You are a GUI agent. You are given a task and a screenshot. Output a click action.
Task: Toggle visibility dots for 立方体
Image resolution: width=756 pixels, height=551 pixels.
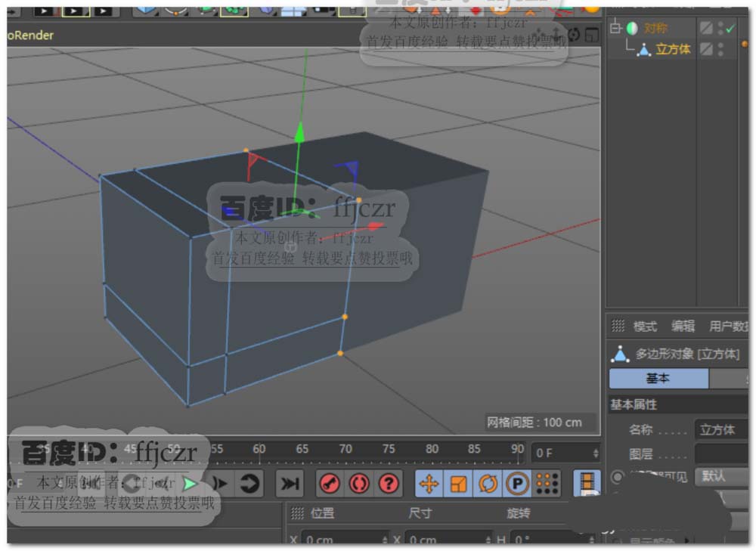720,48
